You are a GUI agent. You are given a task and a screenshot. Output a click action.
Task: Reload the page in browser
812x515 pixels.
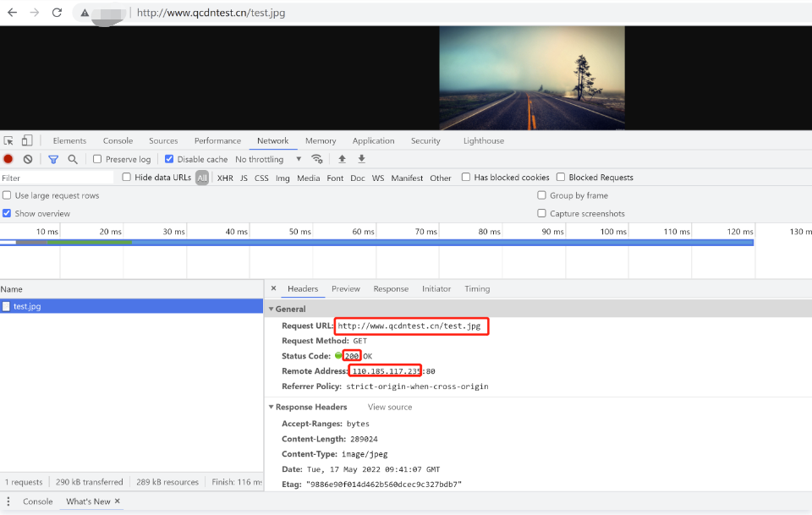click(57, 13)
